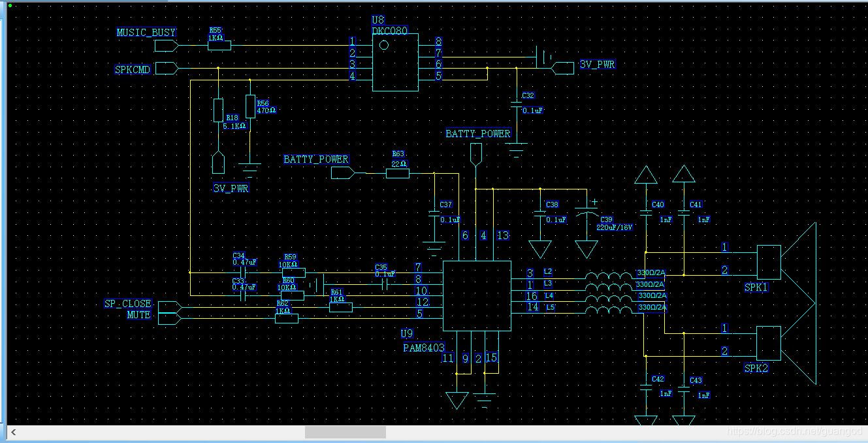Click the "L3" inductor designator

coord(548,284)
